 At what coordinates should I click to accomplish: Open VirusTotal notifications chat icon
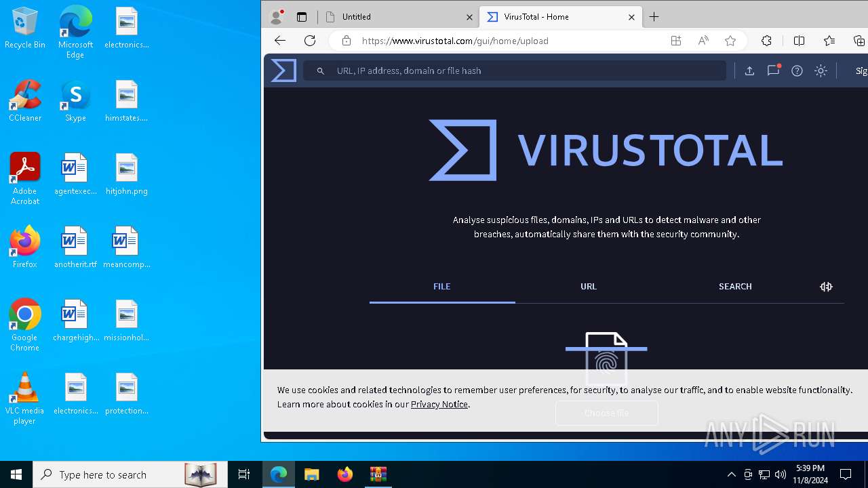click(773, 70)
